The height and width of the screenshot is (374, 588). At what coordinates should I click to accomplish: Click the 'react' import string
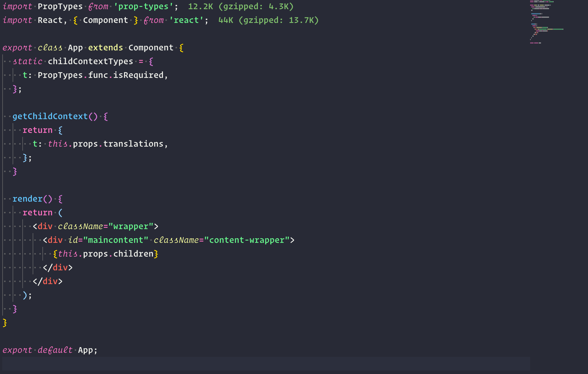186,20
